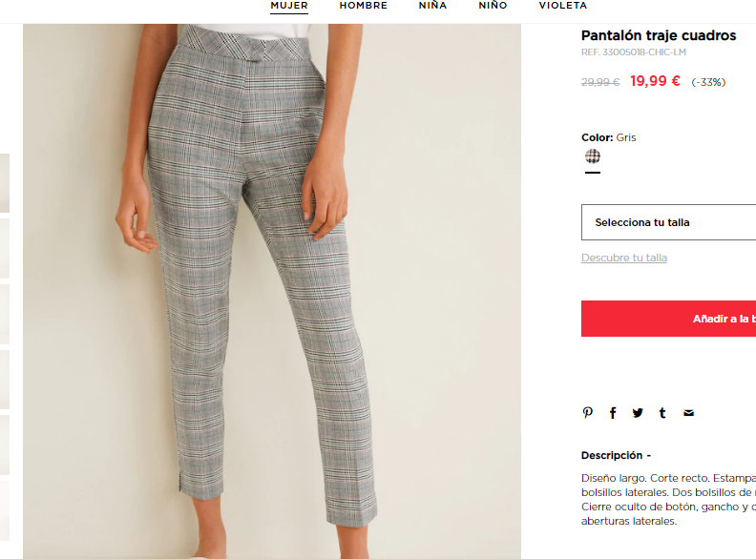Select the second side thumbnail image

coord(5,249)
